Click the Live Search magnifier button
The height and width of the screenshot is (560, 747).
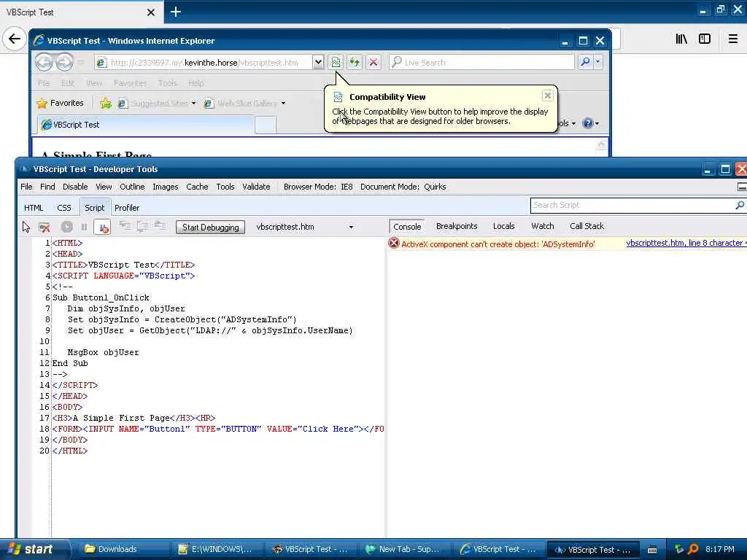(585, 62)
